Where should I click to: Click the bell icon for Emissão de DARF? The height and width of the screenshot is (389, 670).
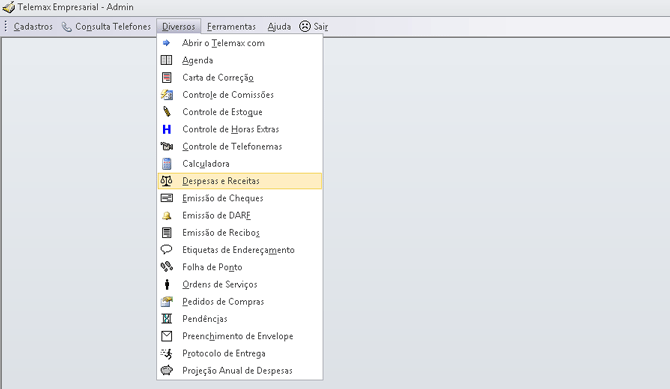[167, 216]
